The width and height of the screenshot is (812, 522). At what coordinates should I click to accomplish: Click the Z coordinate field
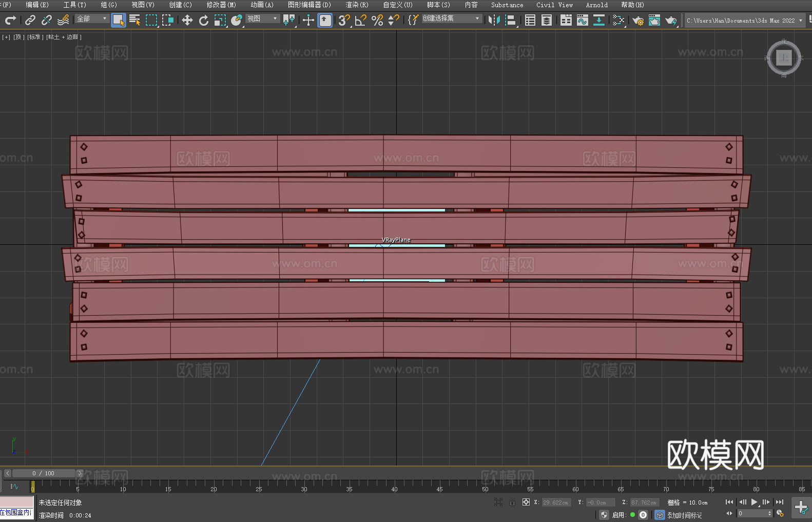(645, 502)
